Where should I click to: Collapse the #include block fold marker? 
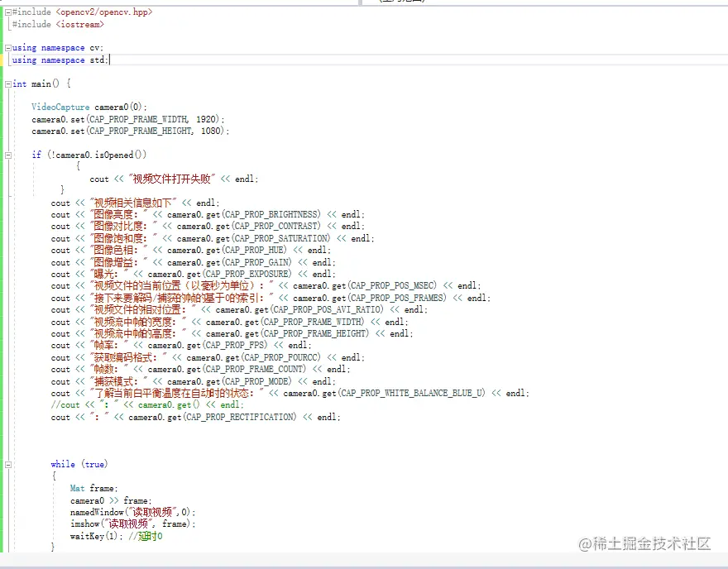click(8, 12)
